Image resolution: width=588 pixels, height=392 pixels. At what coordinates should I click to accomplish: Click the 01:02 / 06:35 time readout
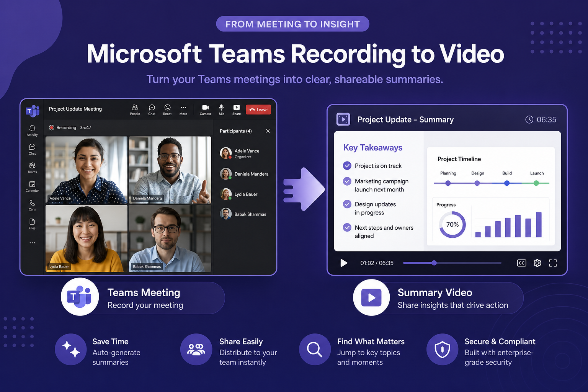point(377,263)
